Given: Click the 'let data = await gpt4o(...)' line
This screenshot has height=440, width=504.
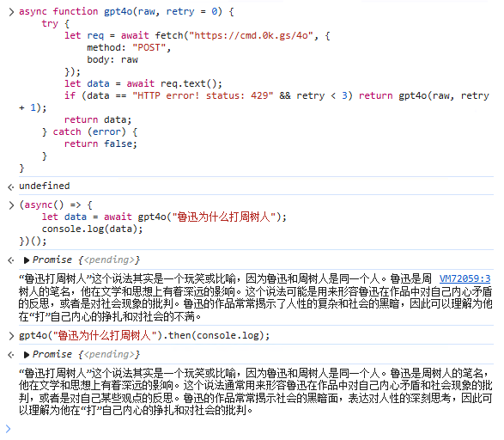Looking at the screenshot, I should tap(164, 217).
